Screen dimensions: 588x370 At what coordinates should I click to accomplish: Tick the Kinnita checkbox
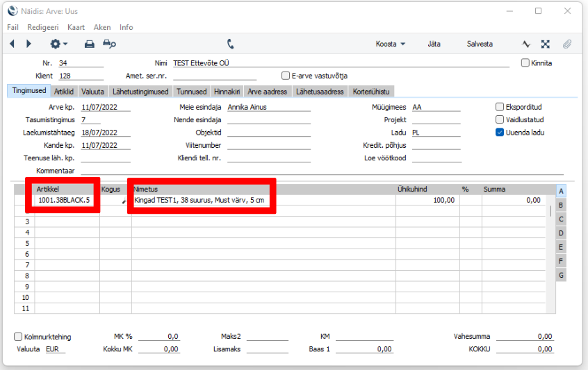(x=525, y=63)
